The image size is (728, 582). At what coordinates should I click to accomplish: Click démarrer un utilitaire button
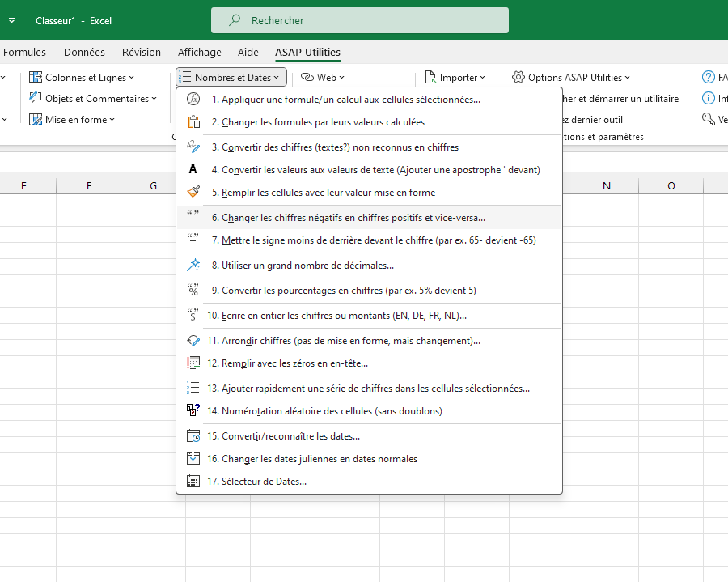click(x=620, y=99)
